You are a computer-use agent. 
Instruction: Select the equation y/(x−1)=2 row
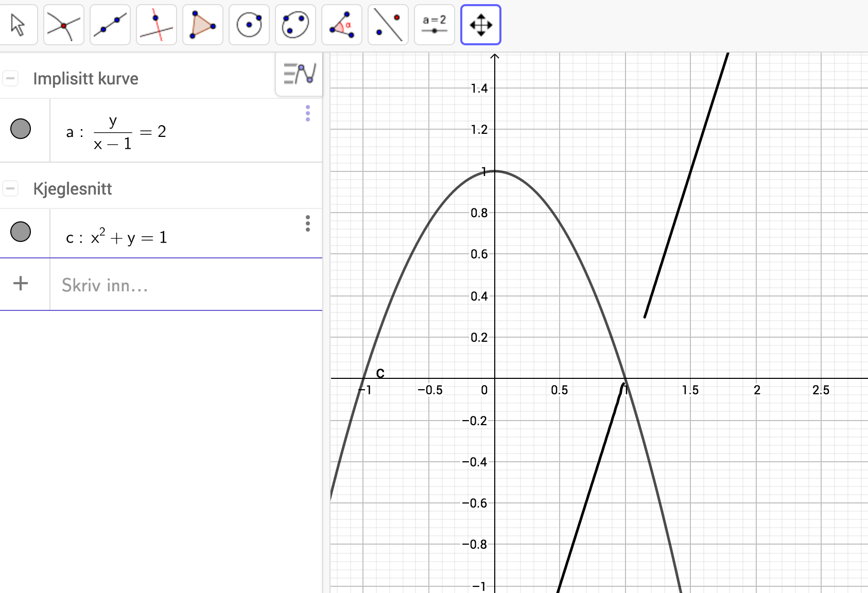(161, 131)
